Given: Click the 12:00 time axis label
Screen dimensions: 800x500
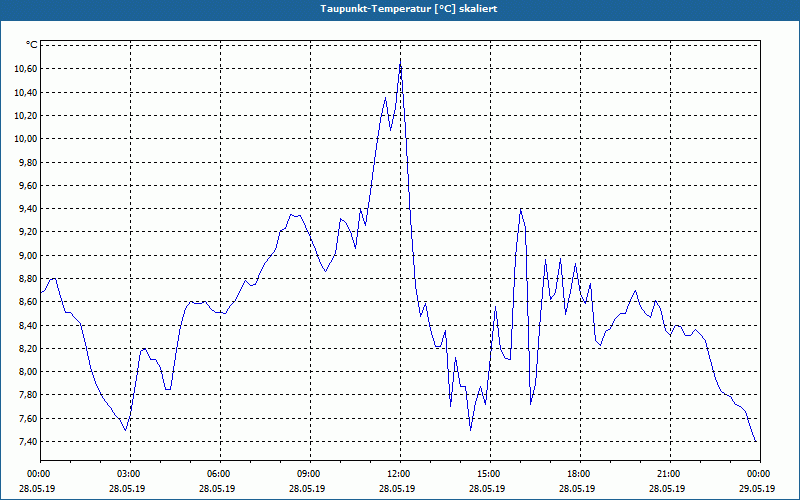Looking at the screenshot, I should tap(397, 474).
